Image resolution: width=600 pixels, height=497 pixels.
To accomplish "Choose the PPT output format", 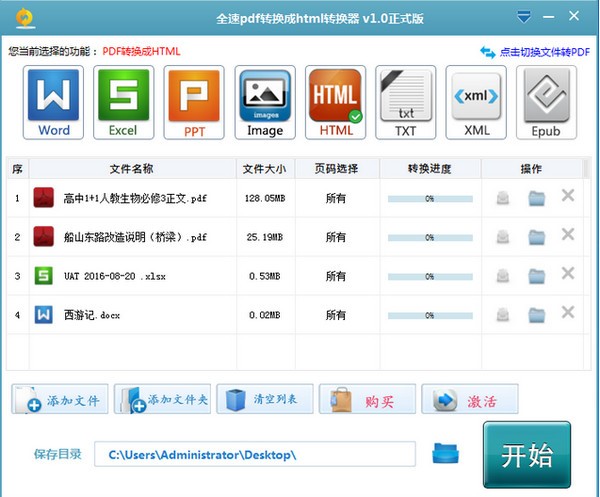I will click(193, 102).
